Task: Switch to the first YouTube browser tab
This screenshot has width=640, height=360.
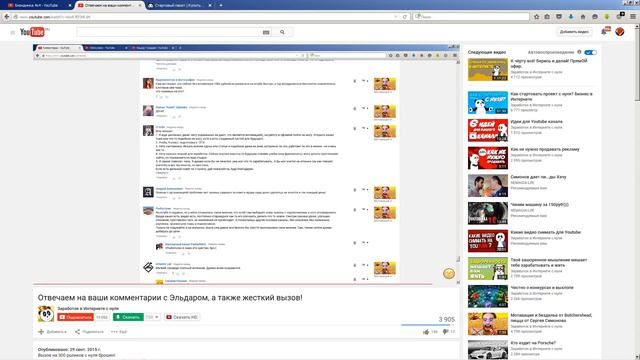Action: click(39, 5)
